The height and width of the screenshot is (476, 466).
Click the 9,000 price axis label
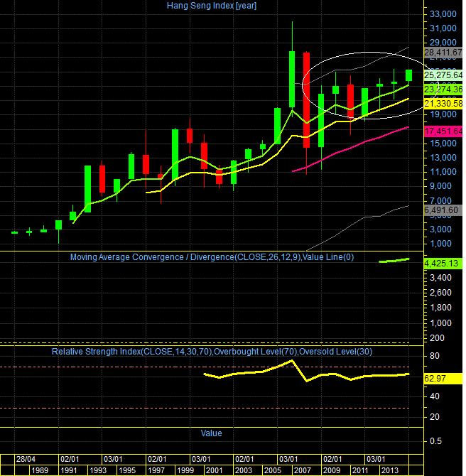441,186
